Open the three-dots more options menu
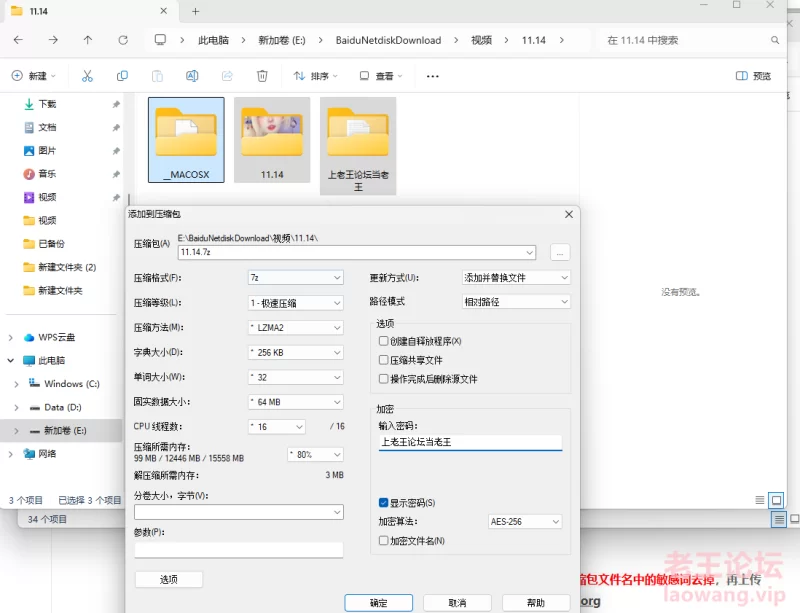This screenshot has height=613, width=800. 433,76
